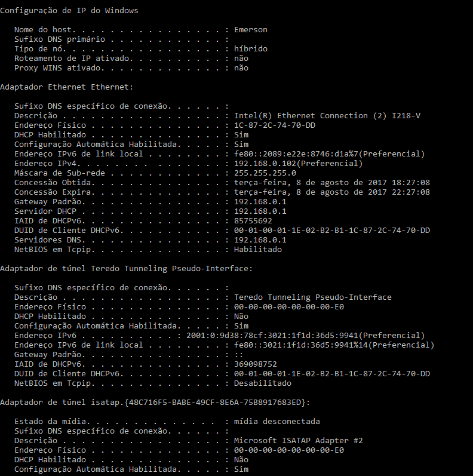Click the Ethernet physical address 1C-87-2C-74-70-DD

pyautogui.click(x=275, y=125)
